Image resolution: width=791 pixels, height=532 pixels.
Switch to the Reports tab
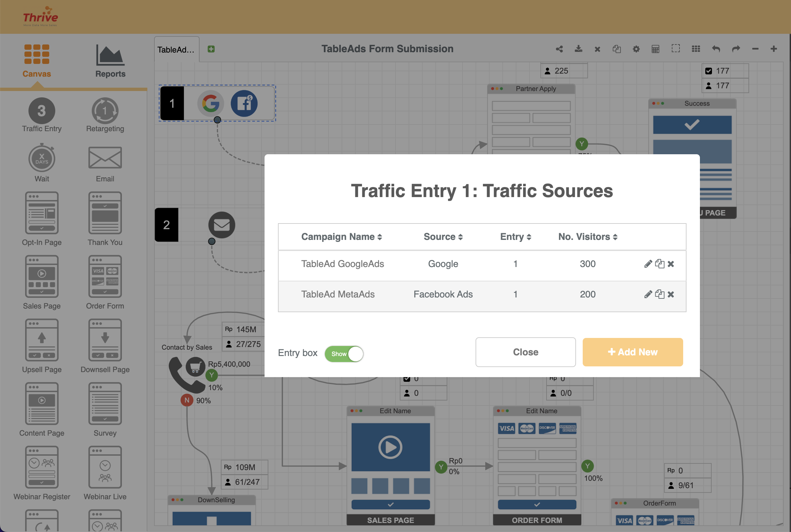tap(110, 62)
